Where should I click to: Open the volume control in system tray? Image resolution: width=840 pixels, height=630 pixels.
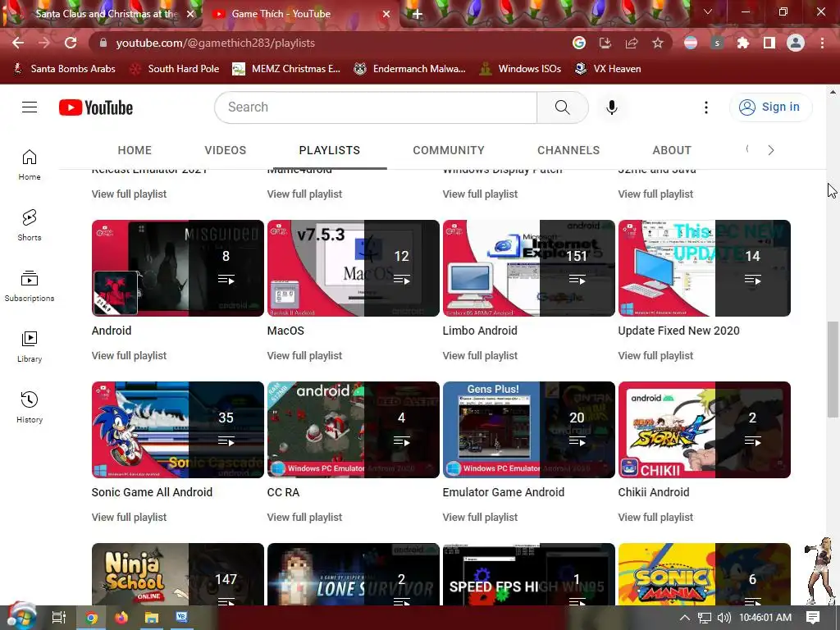[724, 618]
